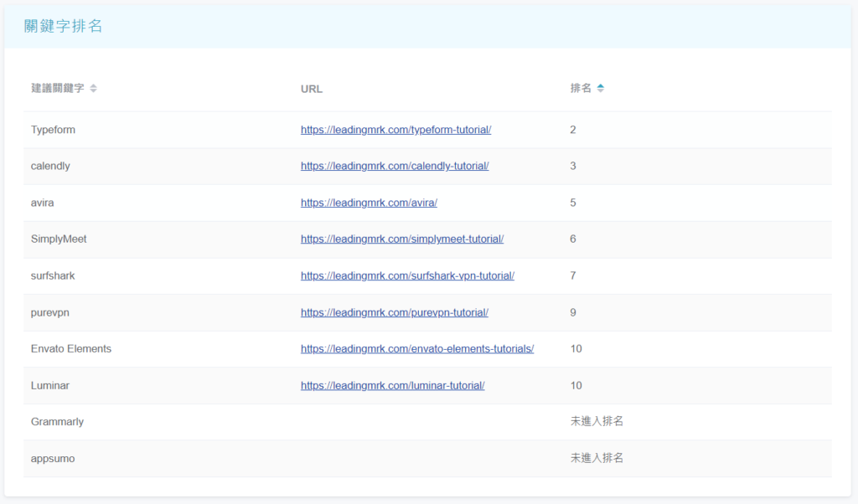This screenshot has height=504, width=858.
Task: Click the rank value 9 for purevpn
Action: (573, 312)
